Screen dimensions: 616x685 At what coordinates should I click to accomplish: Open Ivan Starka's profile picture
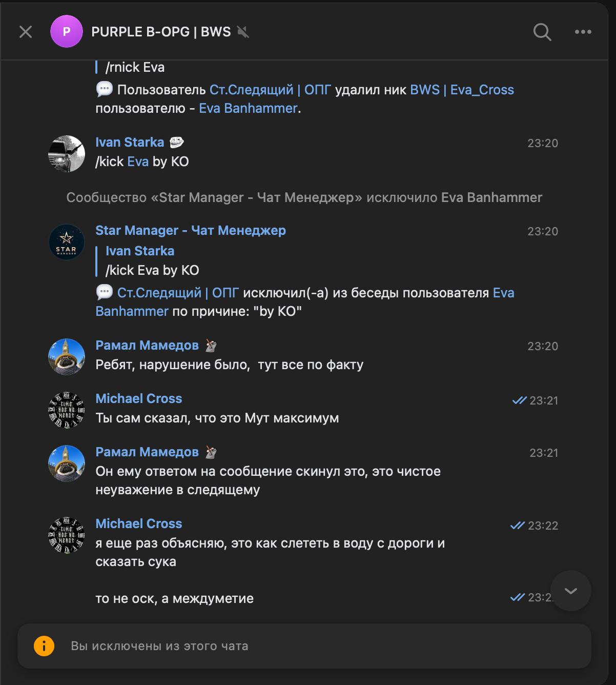point(67,154)
